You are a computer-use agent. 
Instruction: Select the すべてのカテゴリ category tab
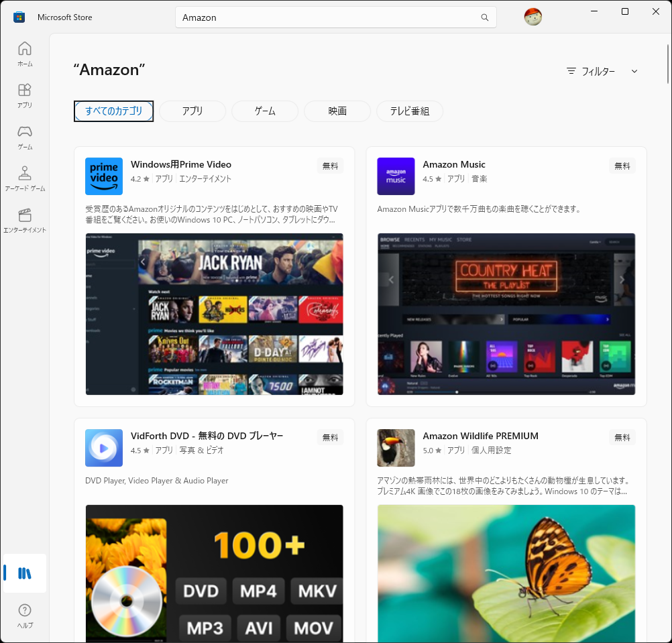[113, 111]
